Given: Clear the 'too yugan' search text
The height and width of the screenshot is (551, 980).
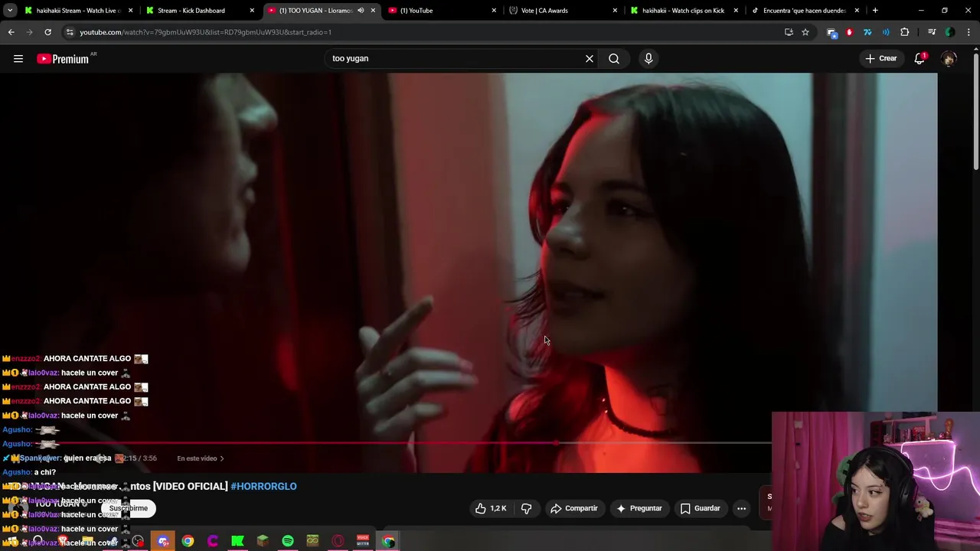Looking at the screenshot, I should click(590, 59).
